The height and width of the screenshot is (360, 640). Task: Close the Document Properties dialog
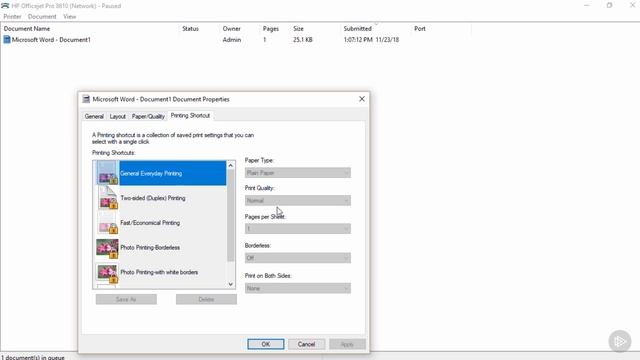pos(362,99)
